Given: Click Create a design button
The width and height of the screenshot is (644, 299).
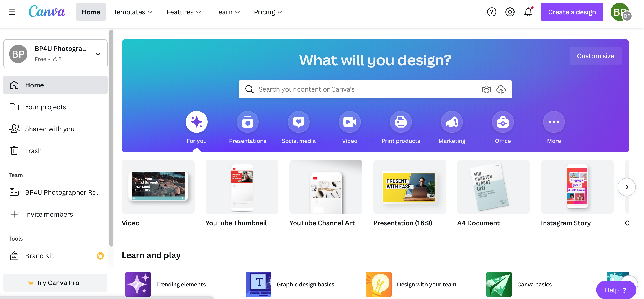Looking at the screenshot, I should pyautogui.click(x=572, y=12).
